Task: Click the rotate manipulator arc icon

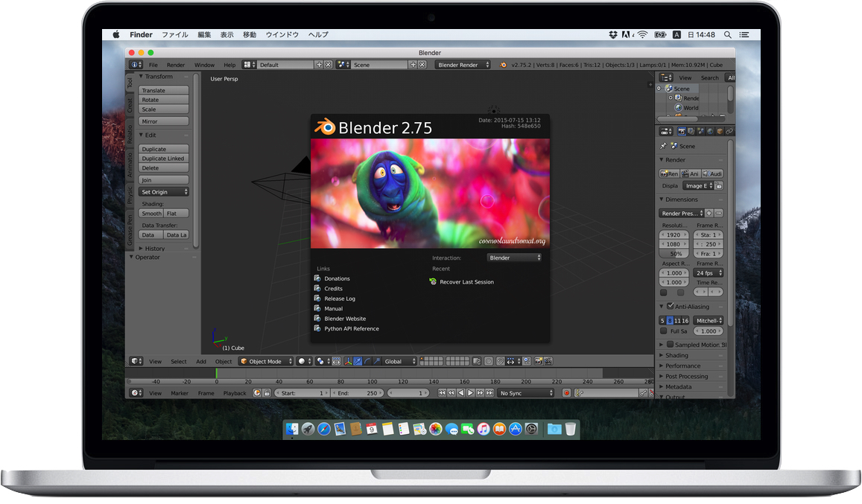Action: point(368,361)
